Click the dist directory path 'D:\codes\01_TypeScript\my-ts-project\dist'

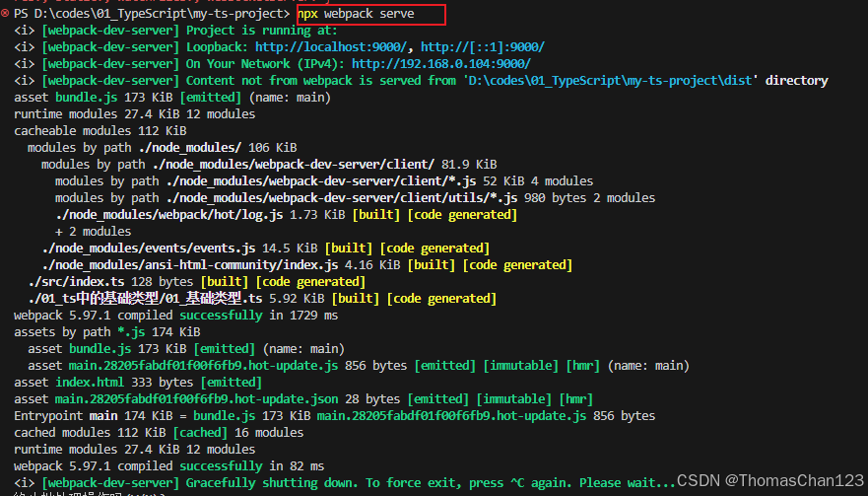(611, 80)
